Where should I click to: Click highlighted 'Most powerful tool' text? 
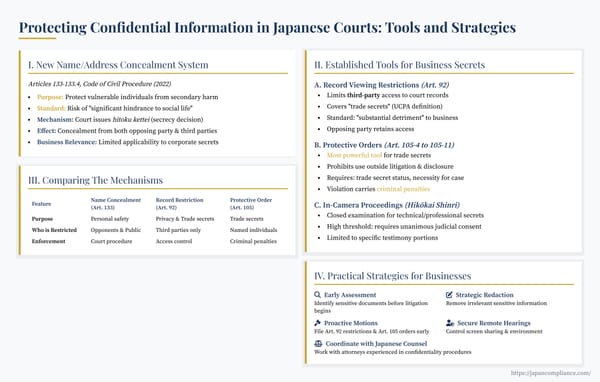click(x=354, y=155)
